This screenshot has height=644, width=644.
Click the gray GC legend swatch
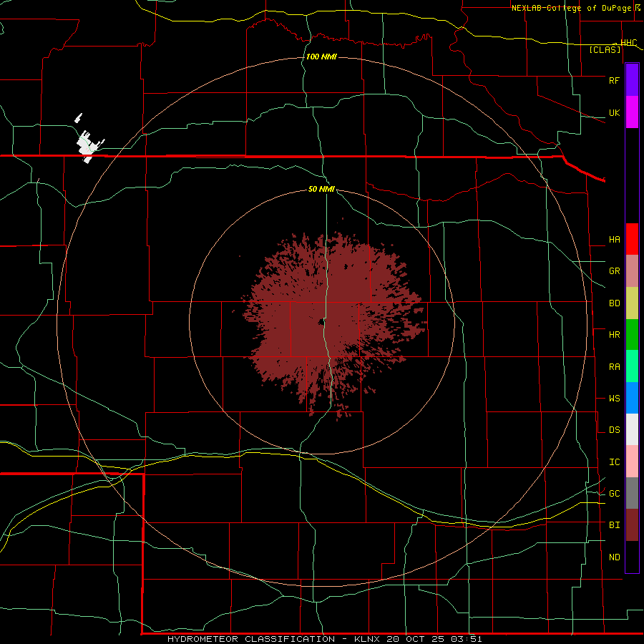coord(632,493)
